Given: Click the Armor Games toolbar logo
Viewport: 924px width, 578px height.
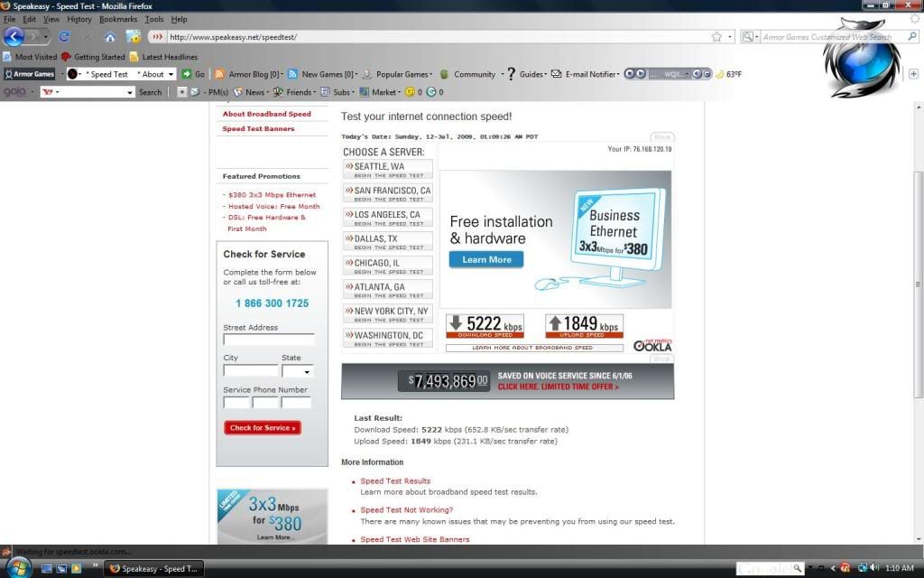Looking at the screenshot, I should [x=30, y=74].
